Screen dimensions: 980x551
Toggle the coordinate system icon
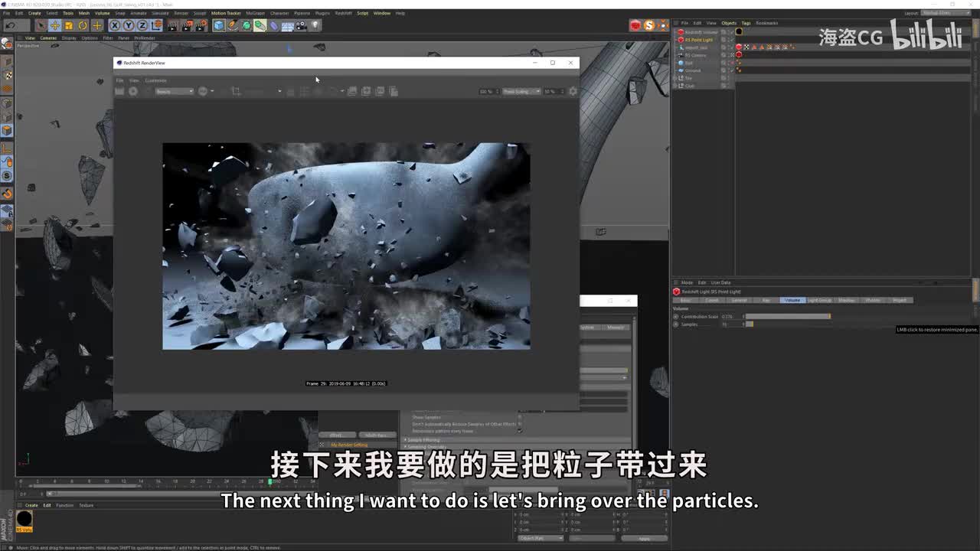[156, 25]
